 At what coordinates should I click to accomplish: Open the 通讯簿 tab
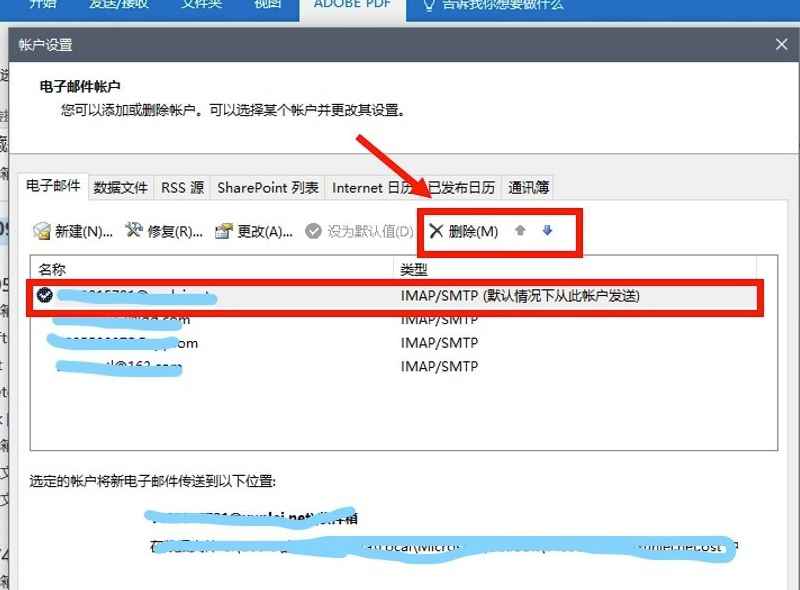coord(528,187)
